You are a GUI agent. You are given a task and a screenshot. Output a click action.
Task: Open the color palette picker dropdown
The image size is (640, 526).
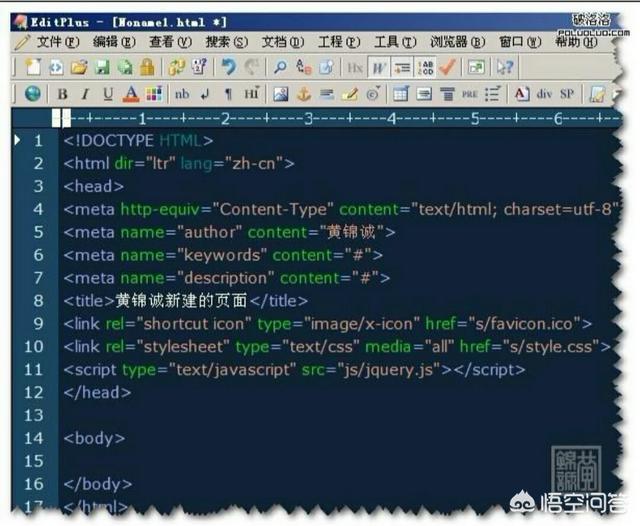pyautogui.click(x=154, y=94)
